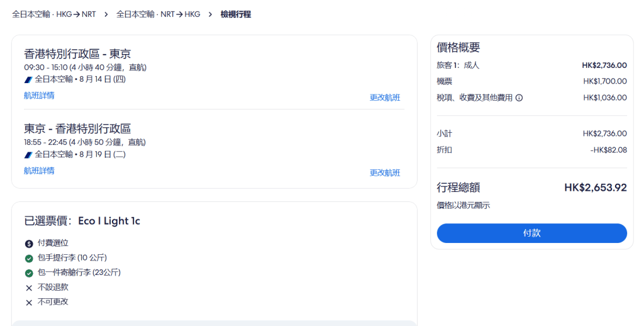644x326 pixels.
Task: Click 更改航班 for the outbound 09:30 flight
Action: coord(385,98)
